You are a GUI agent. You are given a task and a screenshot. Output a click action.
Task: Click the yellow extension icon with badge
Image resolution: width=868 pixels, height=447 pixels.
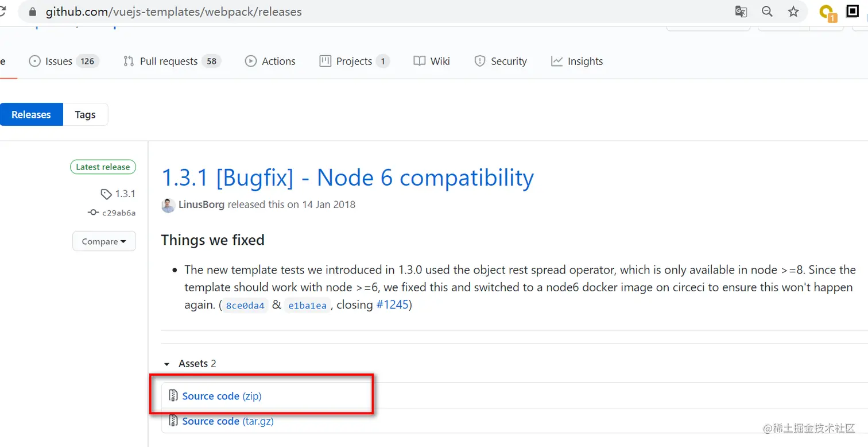click(827, 12)
